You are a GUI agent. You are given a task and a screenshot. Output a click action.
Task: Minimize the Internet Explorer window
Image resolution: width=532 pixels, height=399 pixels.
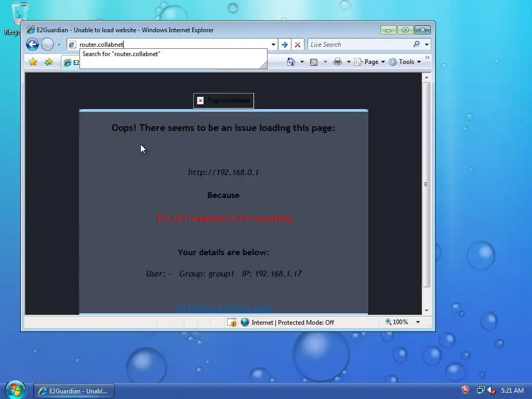[388, 30]
